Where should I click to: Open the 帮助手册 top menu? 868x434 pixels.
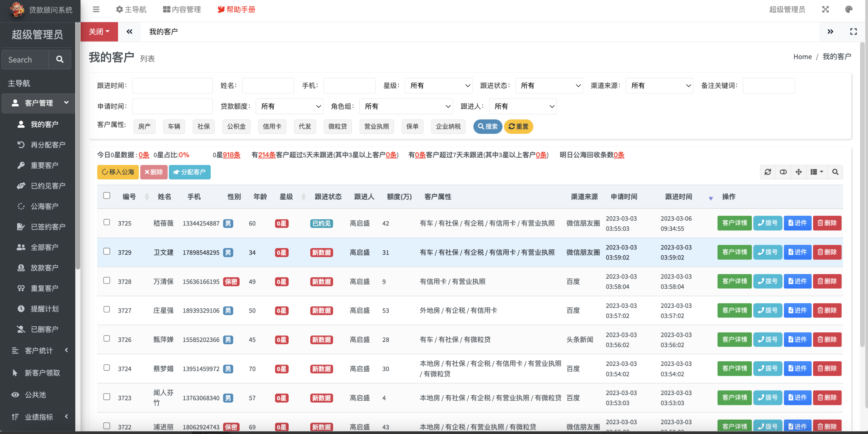pos(236,9)
